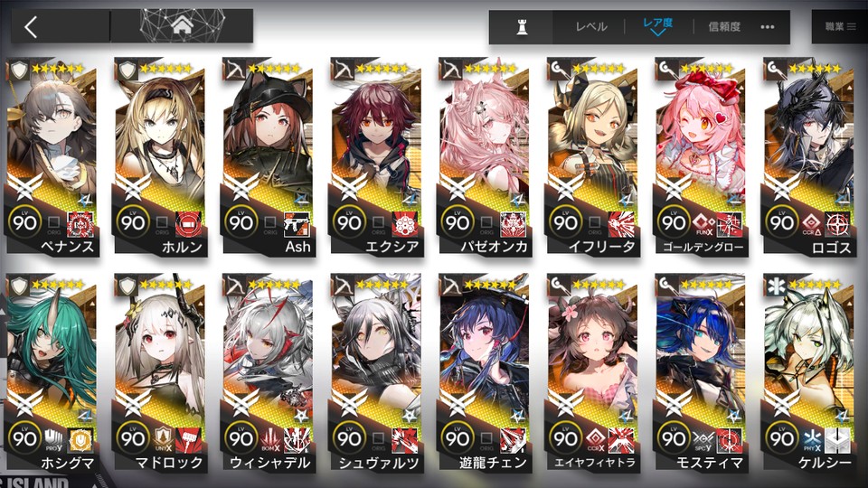Go back with the arrow icon
This screenshot has height=488, width=868.
[31, 26]
